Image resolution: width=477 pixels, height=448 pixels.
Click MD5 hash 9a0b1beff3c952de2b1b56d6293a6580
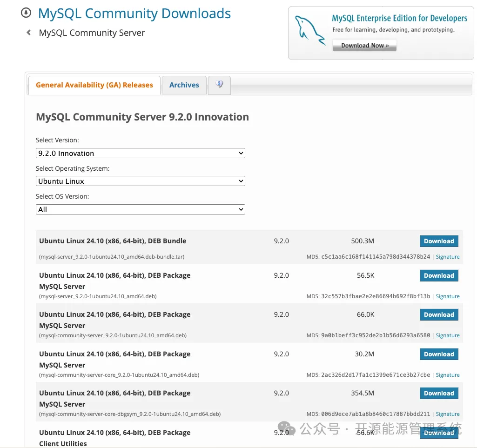tap(376, 335)
